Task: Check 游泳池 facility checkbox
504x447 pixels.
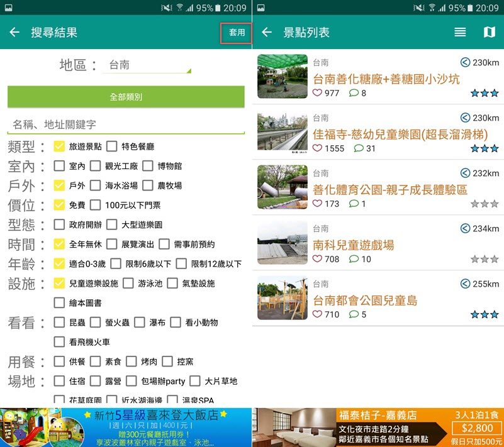Action: coord(128,284)
